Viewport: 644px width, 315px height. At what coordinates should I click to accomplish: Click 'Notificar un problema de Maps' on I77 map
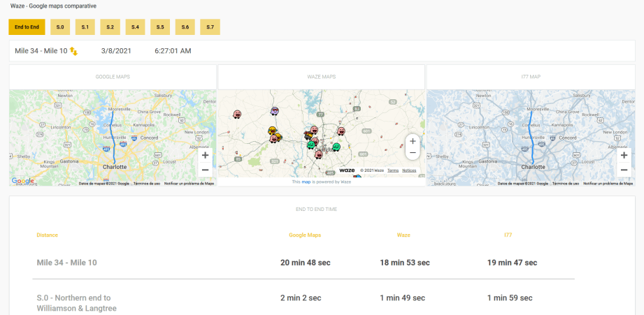pyautogui.click(x=608, y=184)
